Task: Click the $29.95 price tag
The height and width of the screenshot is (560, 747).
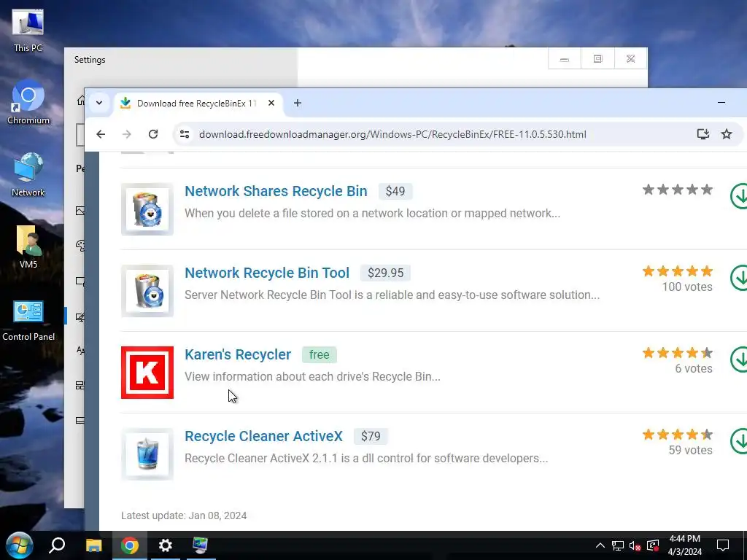Action: point(385,273)
